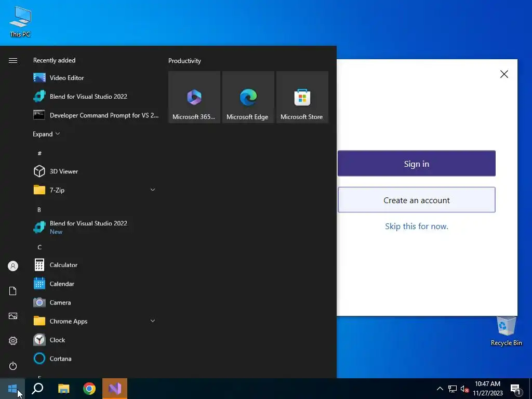Open Developer Command Prompt for VS

click(x=95, y=115)
